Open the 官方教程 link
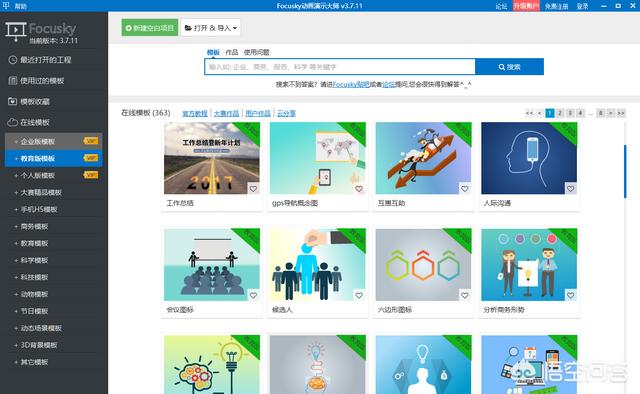Viewport: 640px width, 394px height. click(195, 113)
